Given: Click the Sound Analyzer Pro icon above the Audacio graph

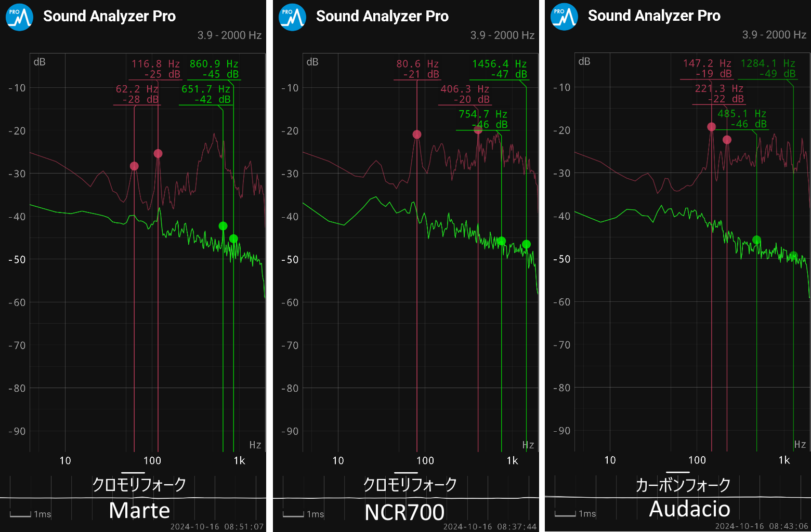Looking at the screenshot, I should click(x=564, y=17).
